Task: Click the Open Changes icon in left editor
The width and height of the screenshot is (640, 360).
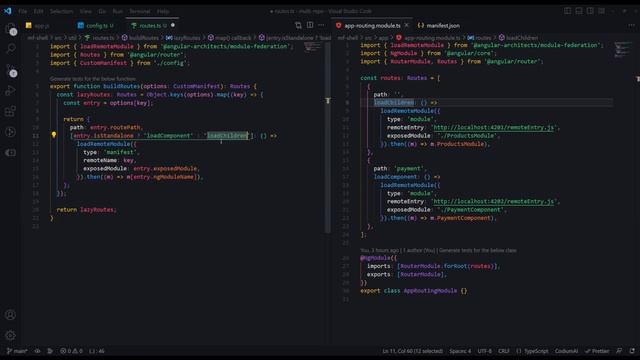Action: pyautogui.click(x=298, y=25)
